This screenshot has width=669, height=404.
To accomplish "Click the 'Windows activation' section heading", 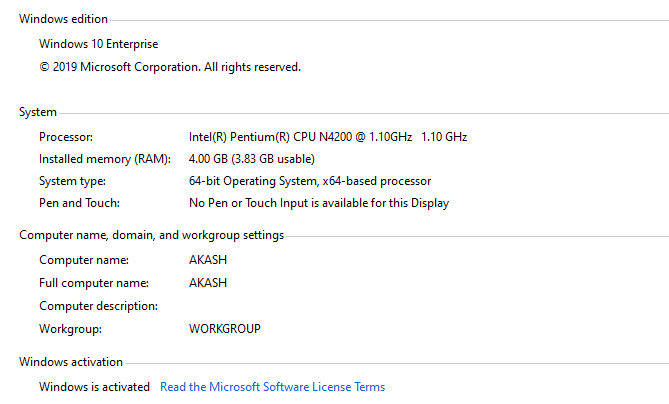I will coord(71,362).
